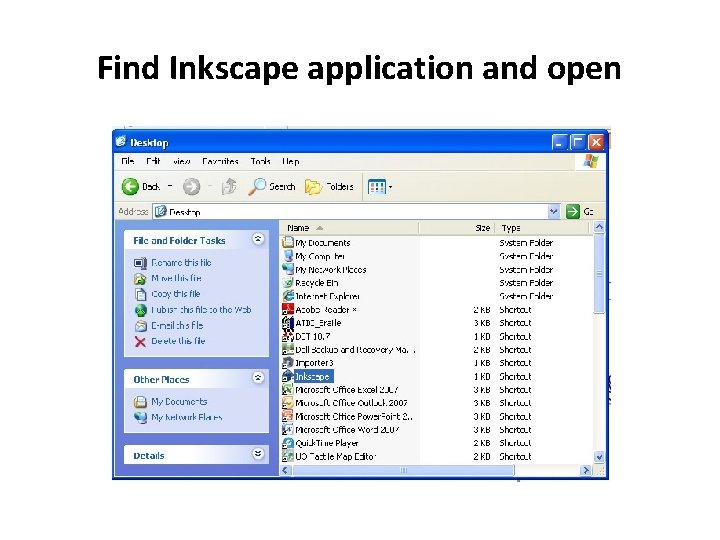Select the ATIC_Braille shortcut icon
Viewport: 720px width, 540px height.
tap(288, 323)
